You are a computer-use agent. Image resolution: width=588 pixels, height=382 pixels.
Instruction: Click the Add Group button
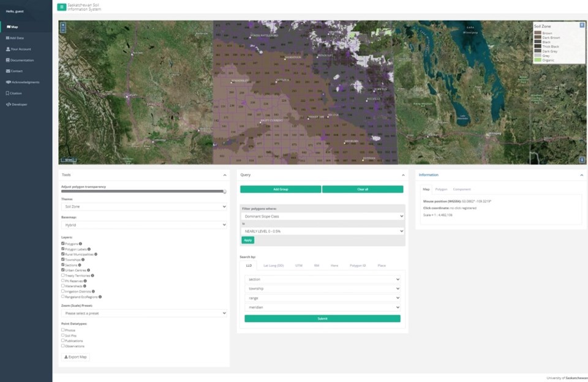click(281, 189)
